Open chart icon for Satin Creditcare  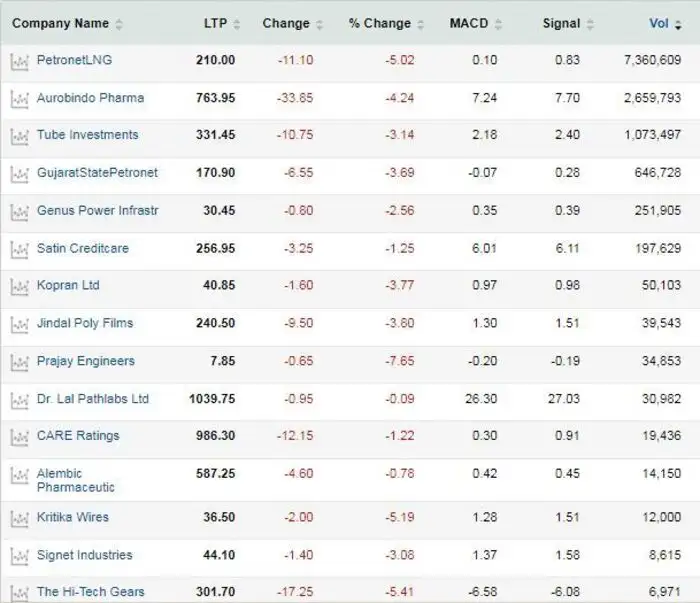coord(19,249)
